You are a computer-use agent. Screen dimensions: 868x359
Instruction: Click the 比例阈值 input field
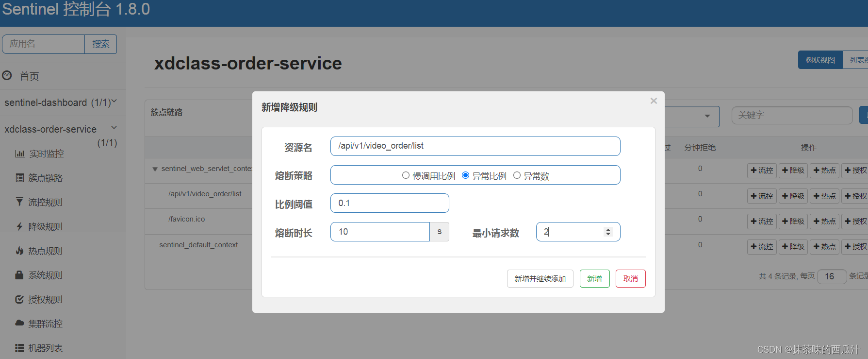click(390, 203)
